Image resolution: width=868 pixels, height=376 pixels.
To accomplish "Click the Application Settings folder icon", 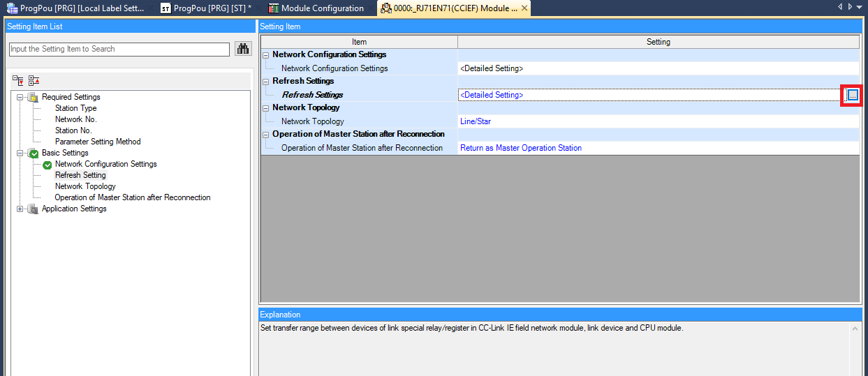I will click(32, 209).
